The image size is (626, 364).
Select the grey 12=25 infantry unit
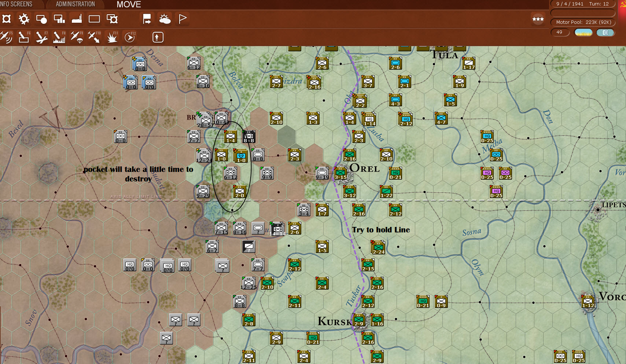click(248, 283)
